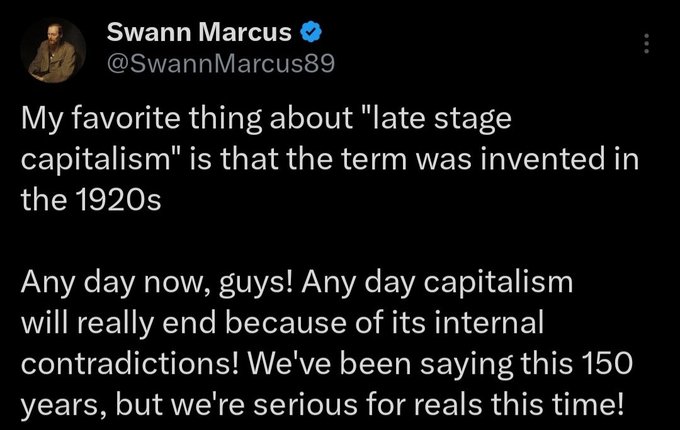This screenshot has width=680, height=430.
Task: Click the word 'contradictions!' in the tweet
Action: (130, 363)
